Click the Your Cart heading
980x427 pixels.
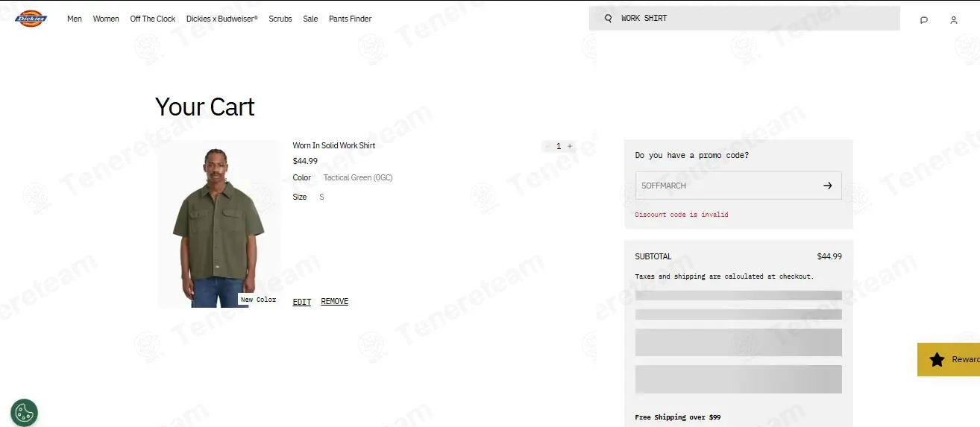205,107
